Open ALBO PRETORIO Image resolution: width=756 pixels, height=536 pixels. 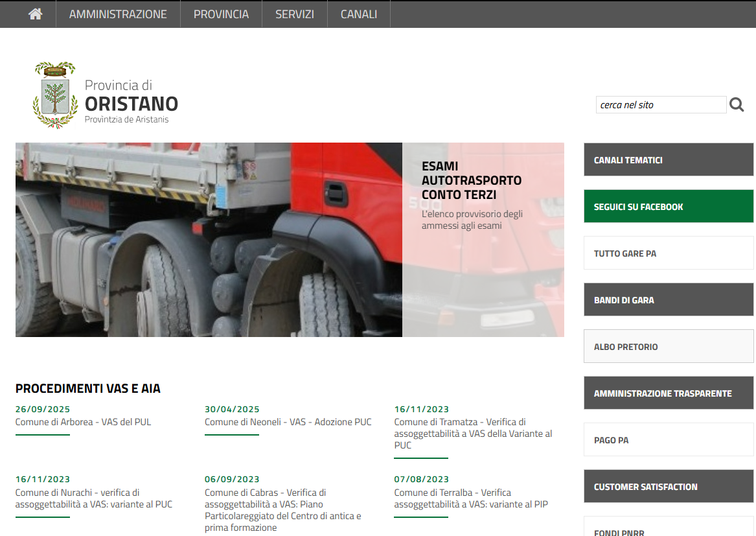(x=668, y=346)
